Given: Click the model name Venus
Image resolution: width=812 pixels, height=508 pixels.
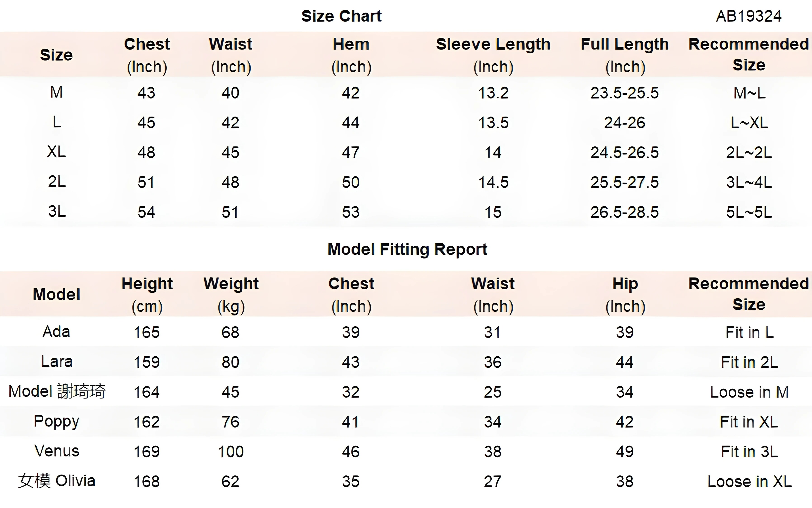Looking at the screenshot, I should (x=57, y=451).
